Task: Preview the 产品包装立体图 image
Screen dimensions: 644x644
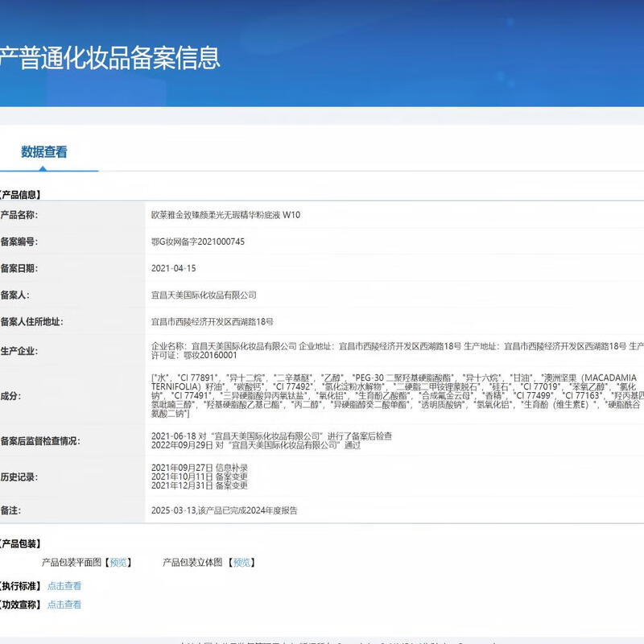Action: click(240, 563)
